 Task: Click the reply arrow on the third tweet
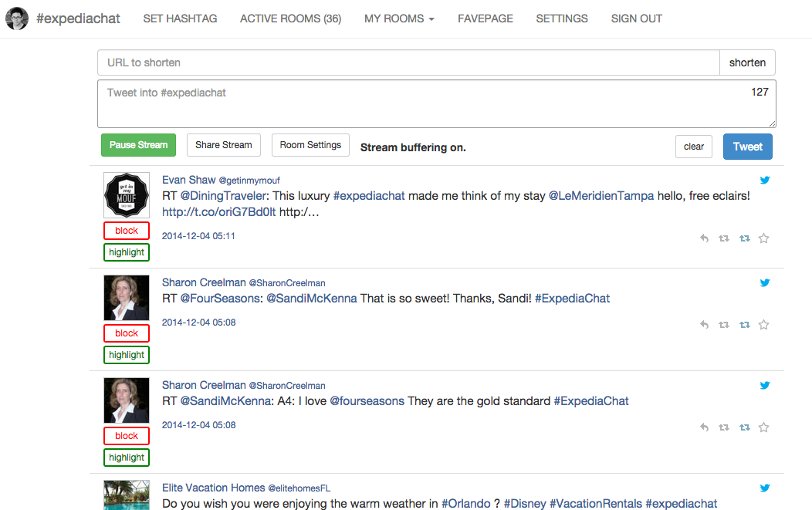point(703,427)
